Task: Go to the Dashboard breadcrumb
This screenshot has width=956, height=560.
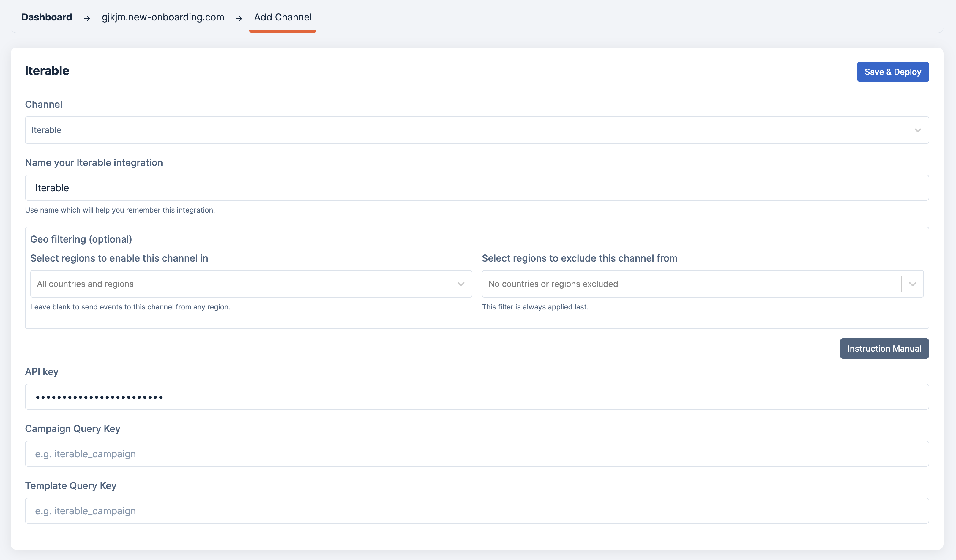Action: pyautogui.click(x=47, y=17)
